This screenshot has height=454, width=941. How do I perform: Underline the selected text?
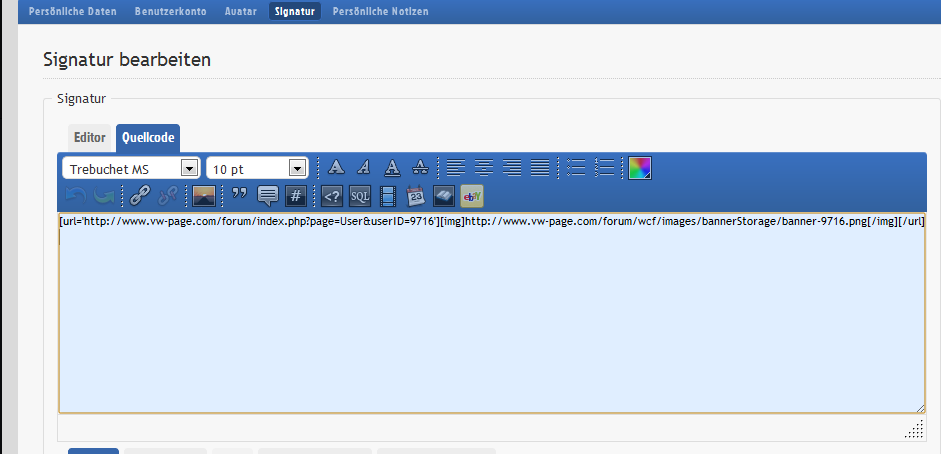point(393,168)
